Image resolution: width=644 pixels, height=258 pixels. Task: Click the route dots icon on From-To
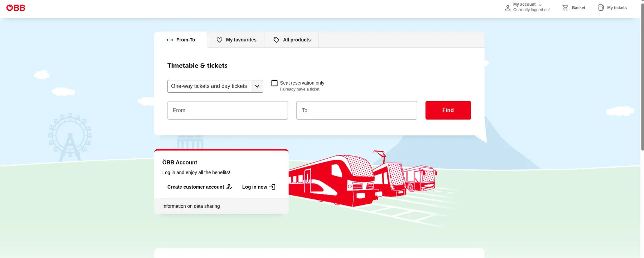click(170, 40)
